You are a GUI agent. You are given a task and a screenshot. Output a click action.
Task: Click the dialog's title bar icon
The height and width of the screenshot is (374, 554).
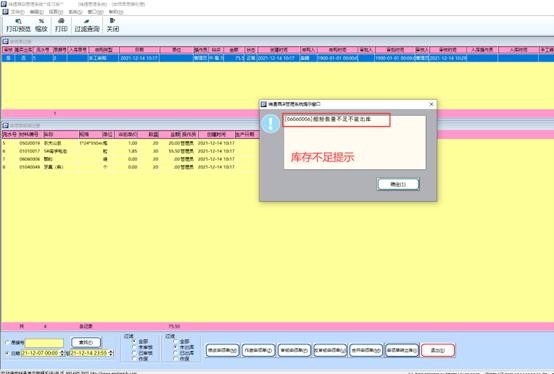[x=264, y=104]
